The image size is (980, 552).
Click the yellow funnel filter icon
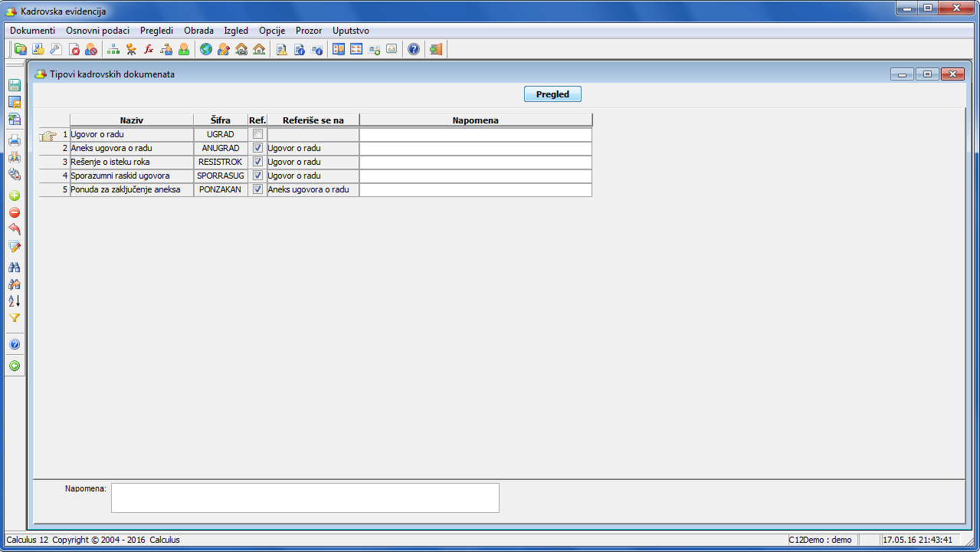(x=14, y=318)
